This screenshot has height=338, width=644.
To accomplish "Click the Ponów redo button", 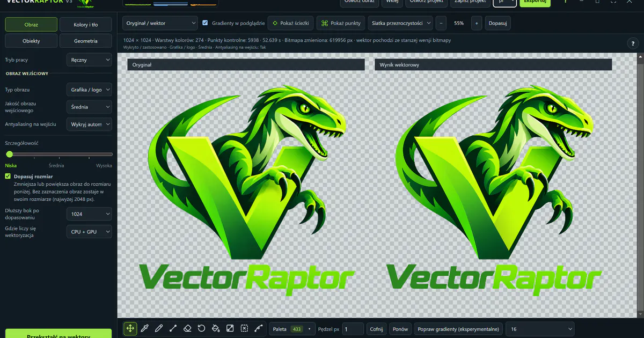I will coord(400,329).
